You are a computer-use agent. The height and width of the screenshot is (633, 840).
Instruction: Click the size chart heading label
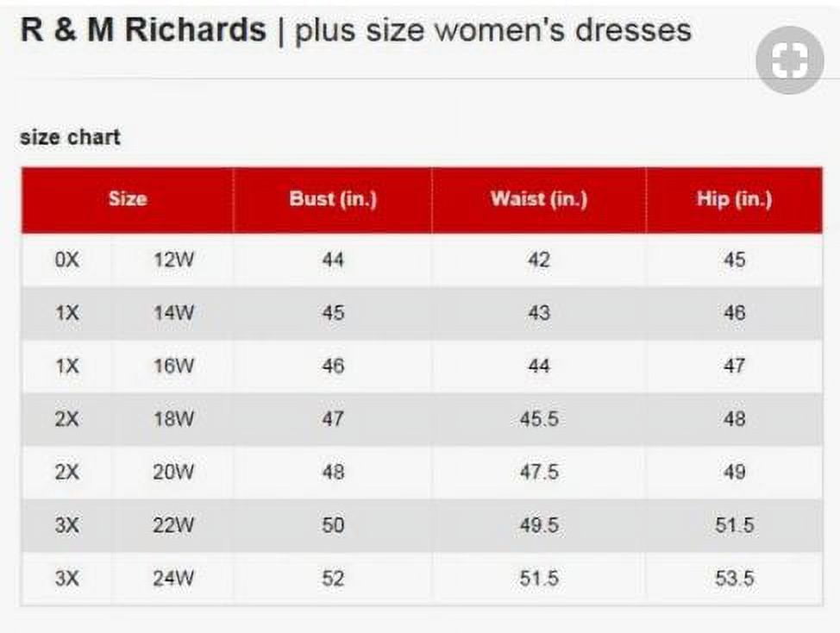[71, 136]
